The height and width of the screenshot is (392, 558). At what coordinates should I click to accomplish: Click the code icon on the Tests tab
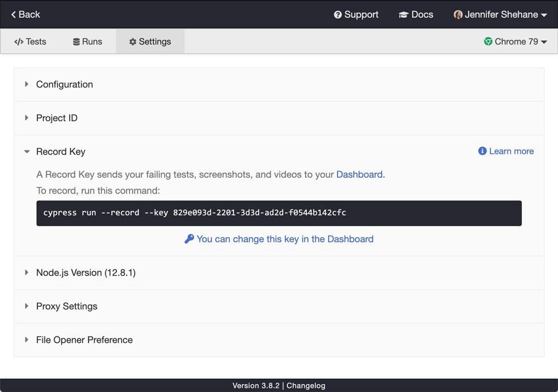[18, 41]
